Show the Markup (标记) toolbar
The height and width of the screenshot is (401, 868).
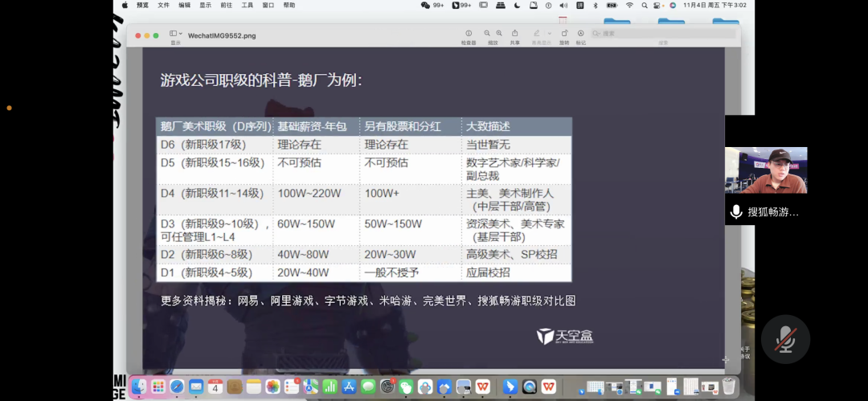pyautogui.click(x=581, y=33)
